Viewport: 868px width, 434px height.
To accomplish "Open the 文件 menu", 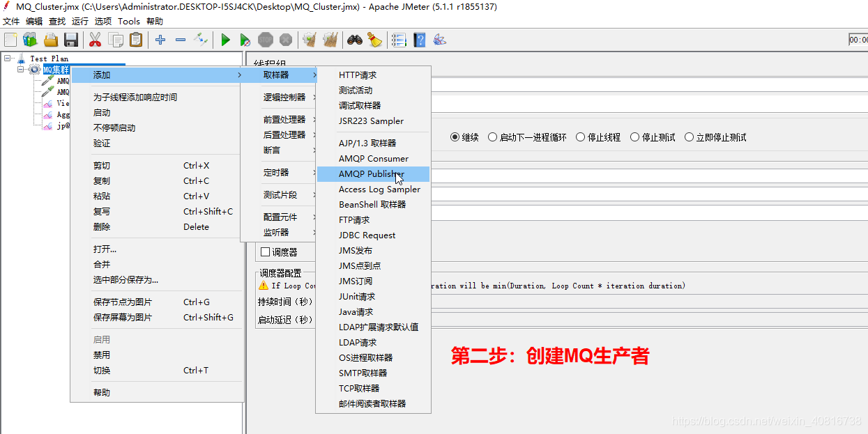I will [x=11, y=22].
